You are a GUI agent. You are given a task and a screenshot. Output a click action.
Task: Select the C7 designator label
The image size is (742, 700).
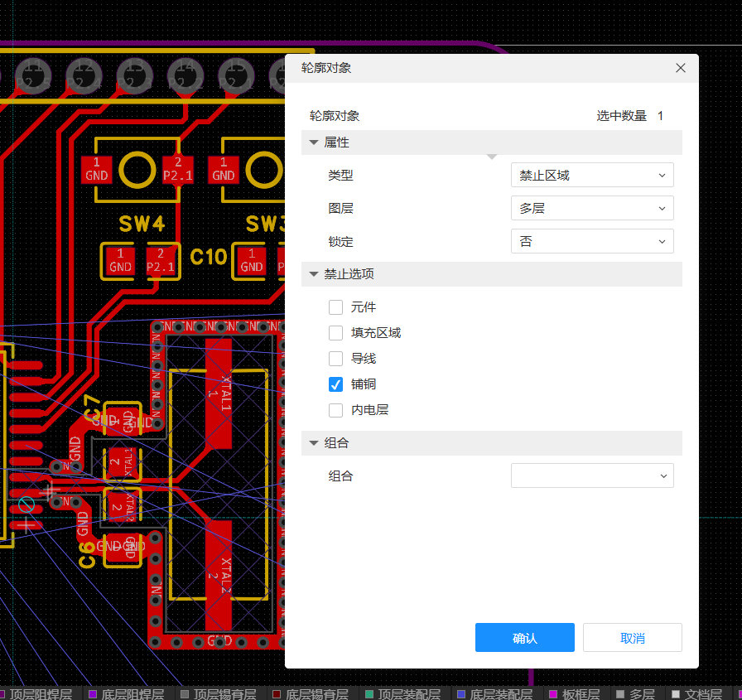(92, 407)
